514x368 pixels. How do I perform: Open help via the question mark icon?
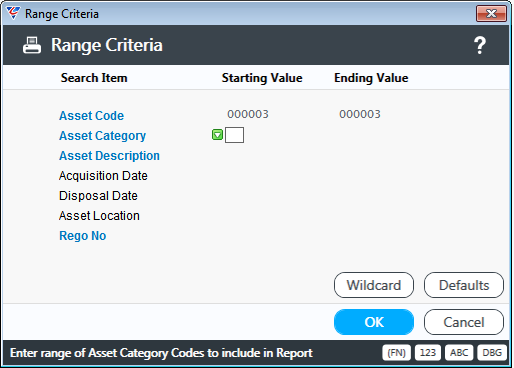tap(480, 45)
